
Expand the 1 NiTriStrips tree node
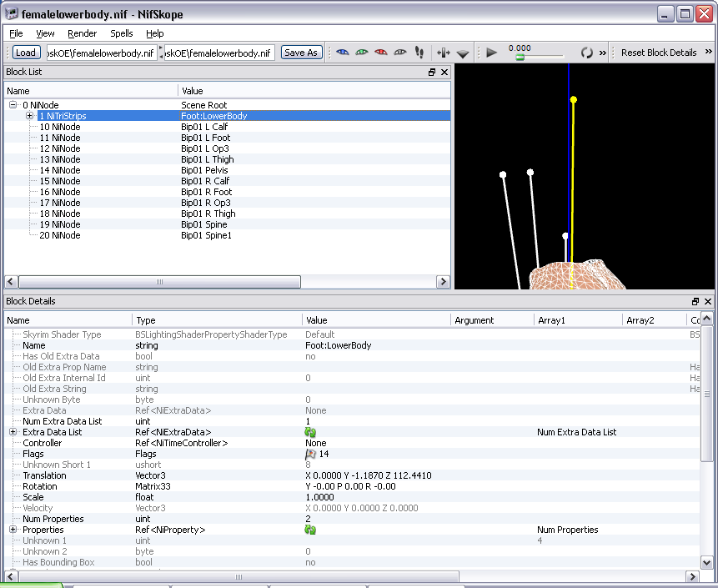click(x=29, y=116)
